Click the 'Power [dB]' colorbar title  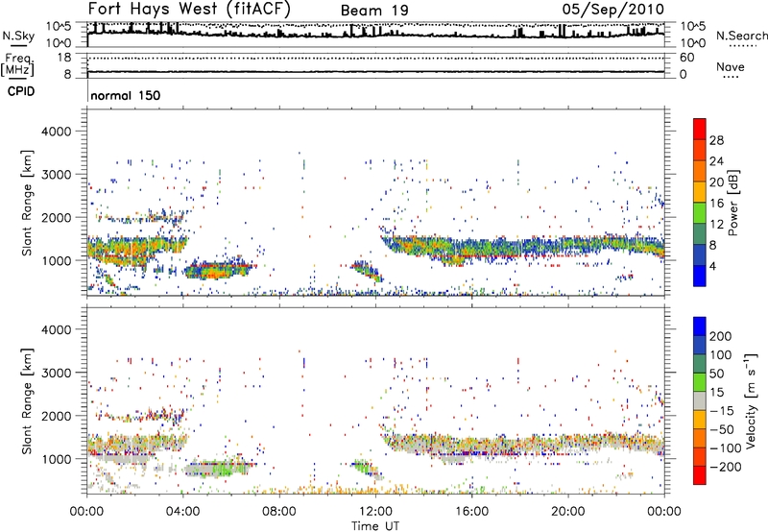[732, 203]
